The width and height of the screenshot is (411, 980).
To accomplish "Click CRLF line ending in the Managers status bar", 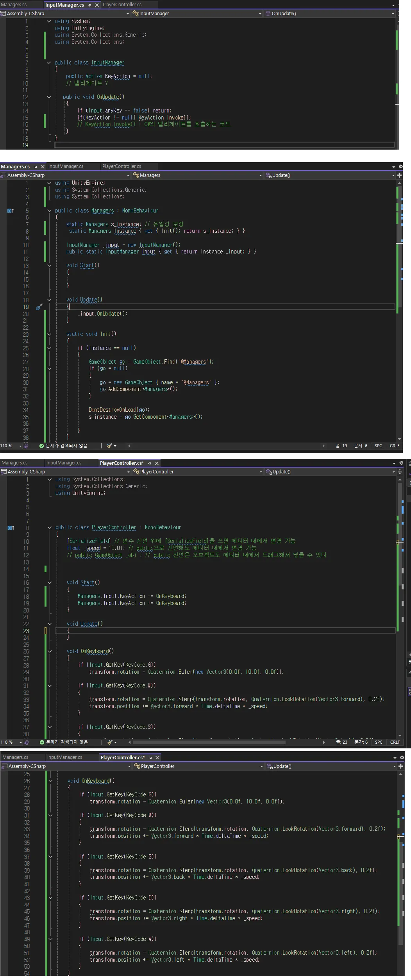I will pyautogui.click(x=395, y=446).
